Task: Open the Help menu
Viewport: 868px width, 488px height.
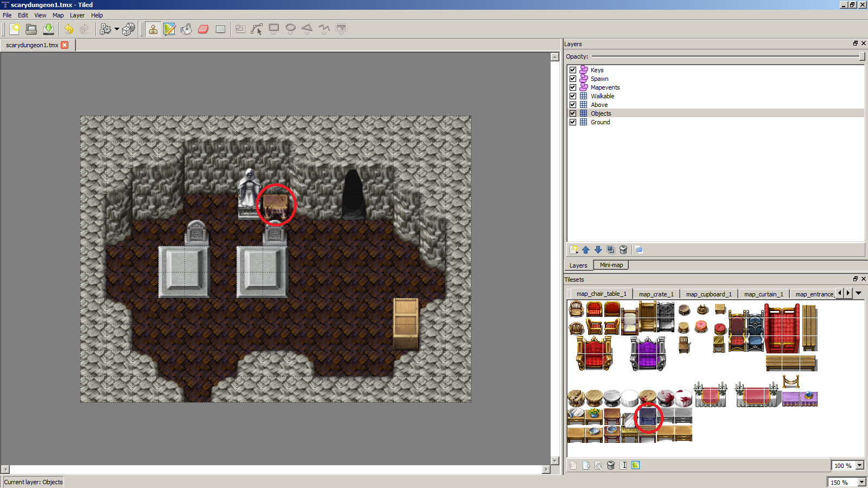Action: 97,15
